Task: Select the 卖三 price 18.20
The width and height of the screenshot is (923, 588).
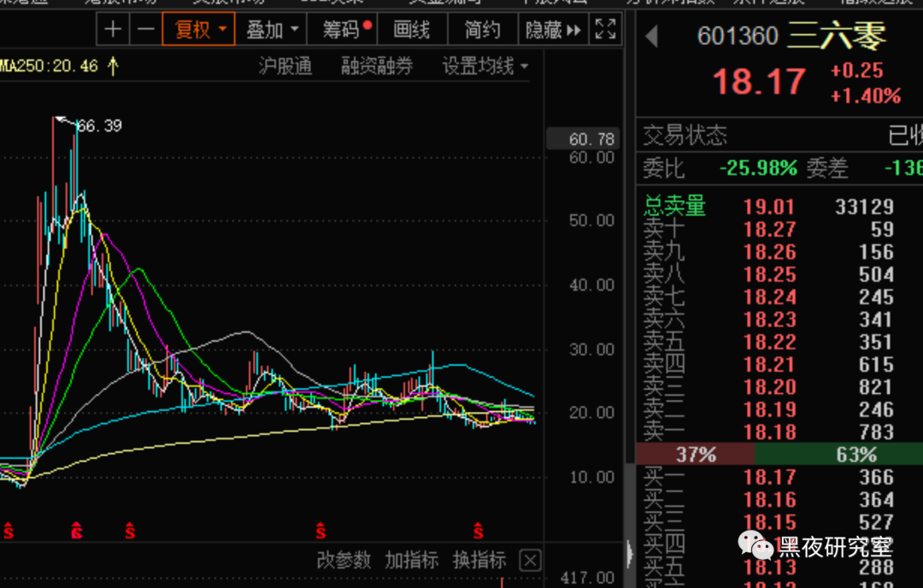Action: (769, 387)
